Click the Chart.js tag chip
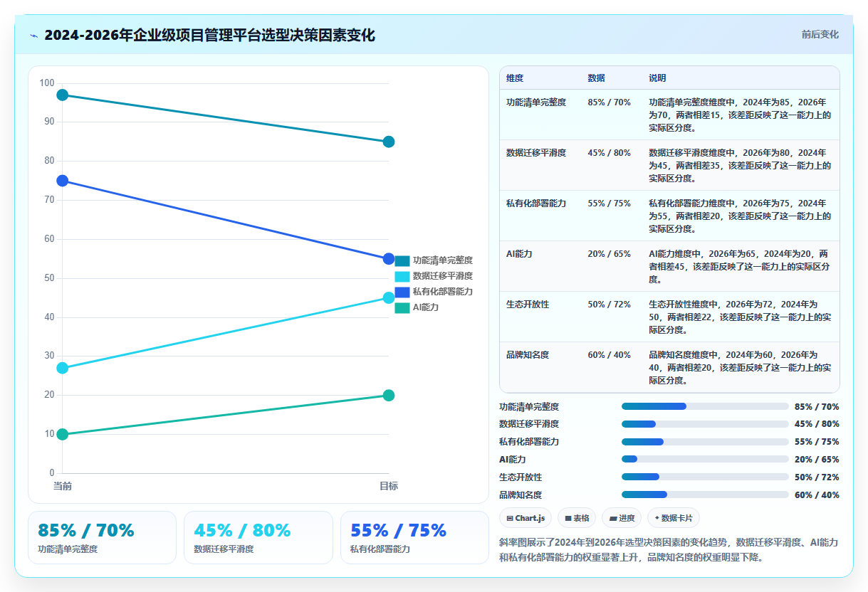 tap(525, 518)
